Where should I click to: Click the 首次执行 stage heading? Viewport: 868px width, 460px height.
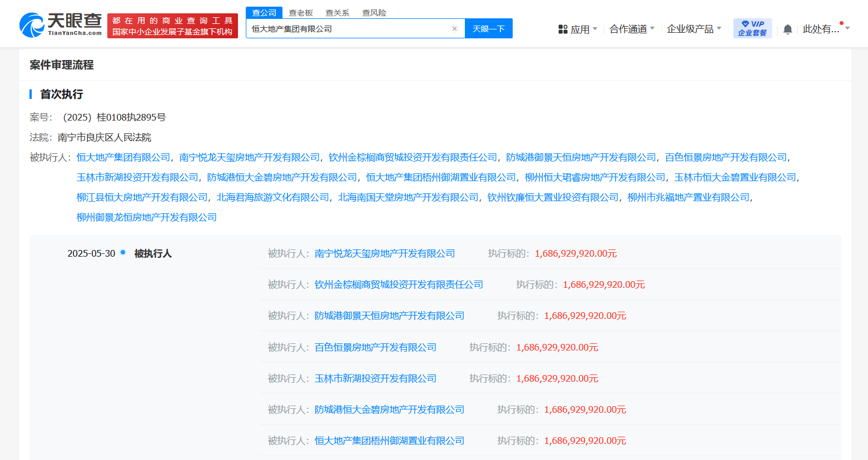point(62,94)
